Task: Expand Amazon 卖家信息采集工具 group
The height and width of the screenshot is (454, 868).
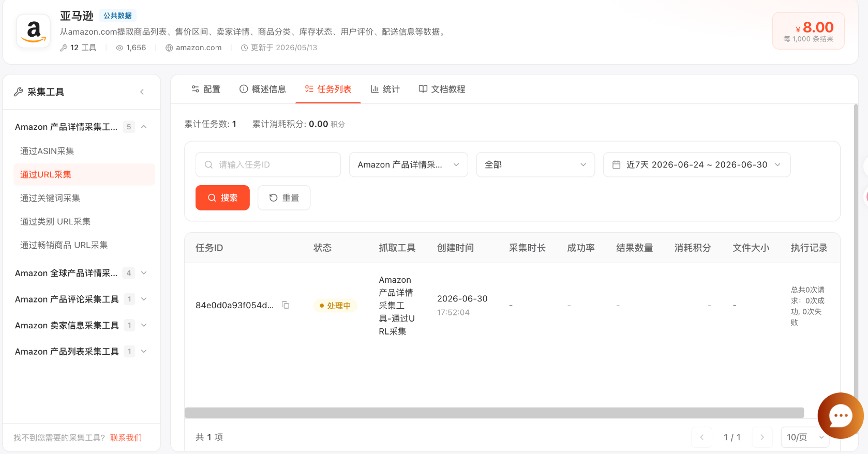Action: (x=144, y=325)
